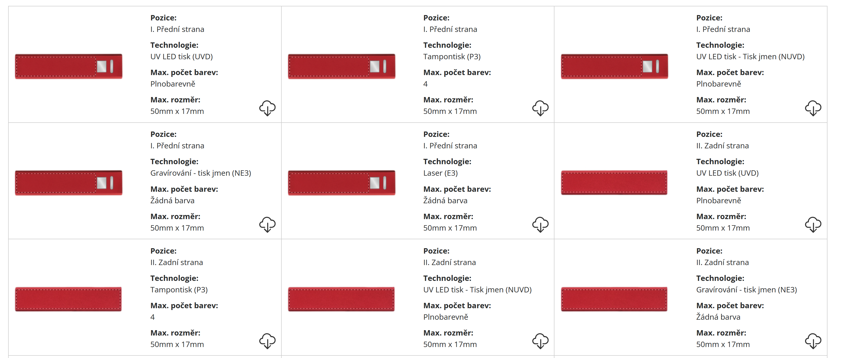View front side Gravírování (NE3) power bank image
Image resolution: width=868 pixels, height=358 pixels.
pos(68,183)
